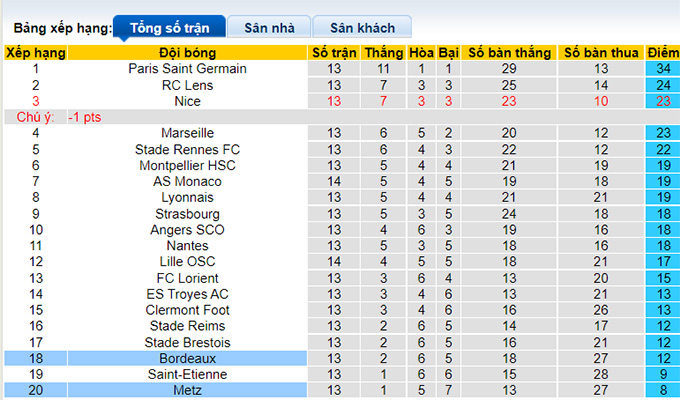Select the Strasbourg row link
Viewport: 680px width, 400px height.
(x=187, y=213)
